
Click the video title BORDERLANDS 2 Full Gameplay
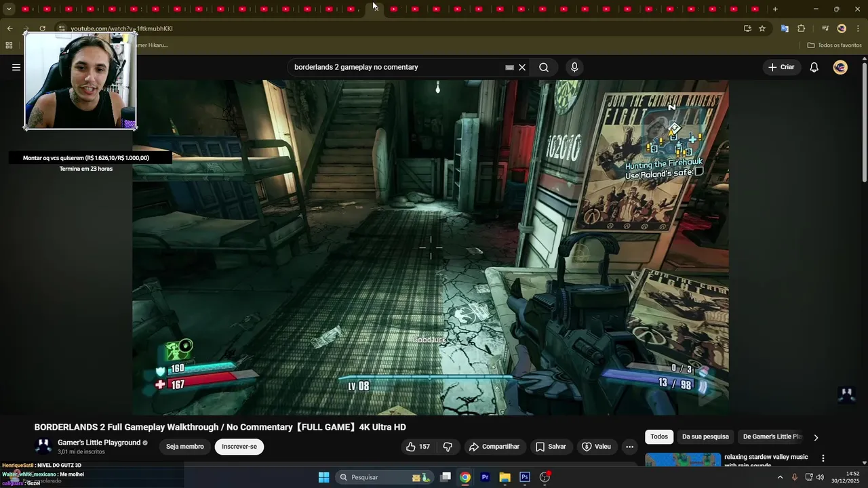220,427
